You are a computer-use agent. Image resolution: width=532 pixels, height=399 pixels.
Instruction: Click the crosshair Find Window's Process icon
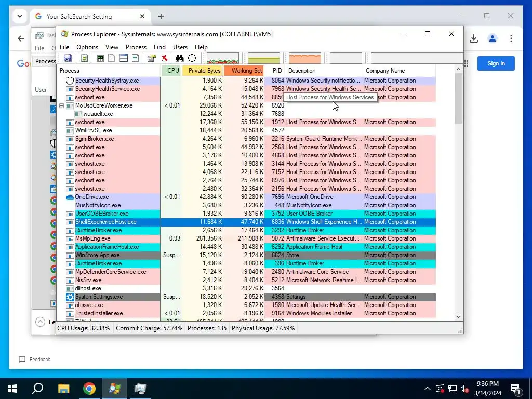192,58
